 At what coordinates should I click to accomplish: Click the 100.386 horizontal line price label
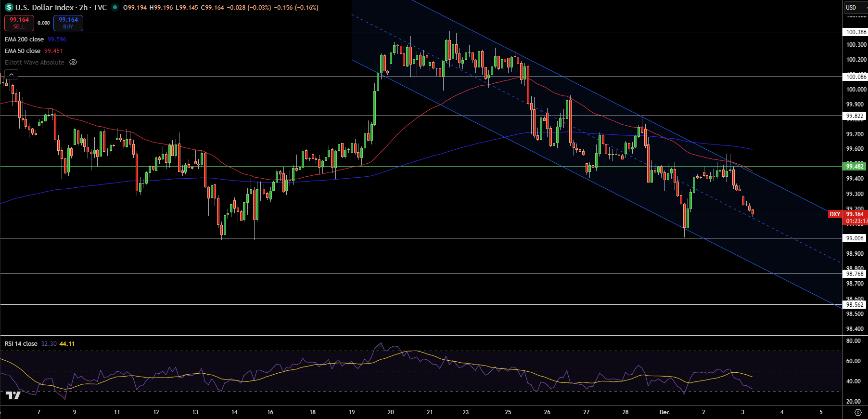pos(855,32)
